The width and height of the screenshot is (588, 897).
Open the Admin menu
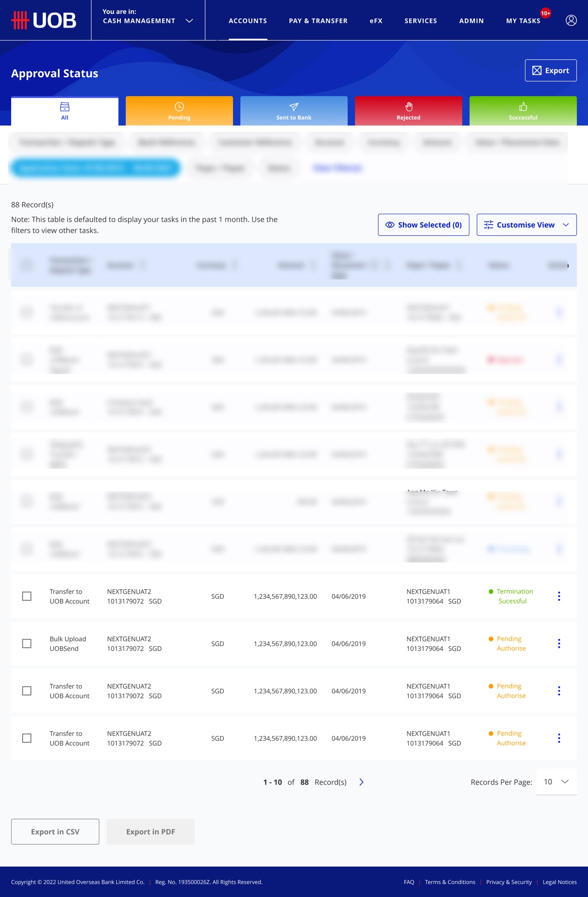coord(471,21)
